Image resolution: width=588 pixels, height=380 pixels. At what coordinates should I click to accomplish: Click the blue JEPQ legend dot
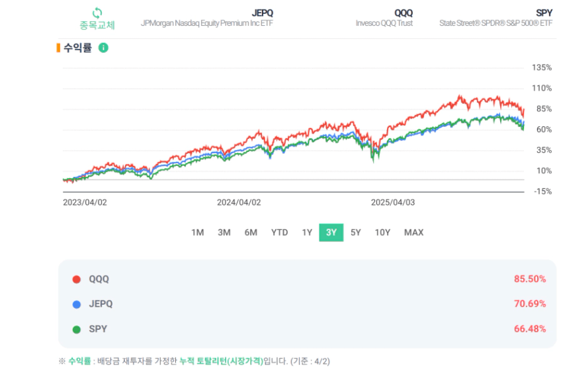point(77,304)
